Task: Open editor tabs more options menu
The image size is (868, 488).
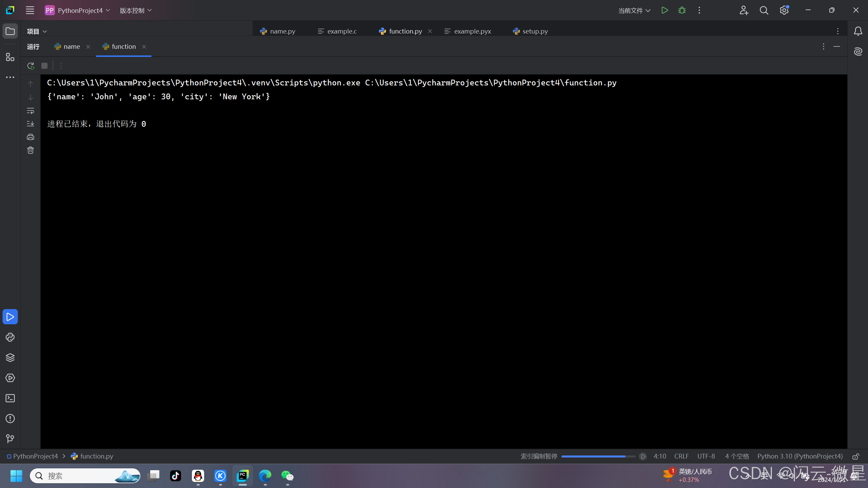Action: (838, 31)
